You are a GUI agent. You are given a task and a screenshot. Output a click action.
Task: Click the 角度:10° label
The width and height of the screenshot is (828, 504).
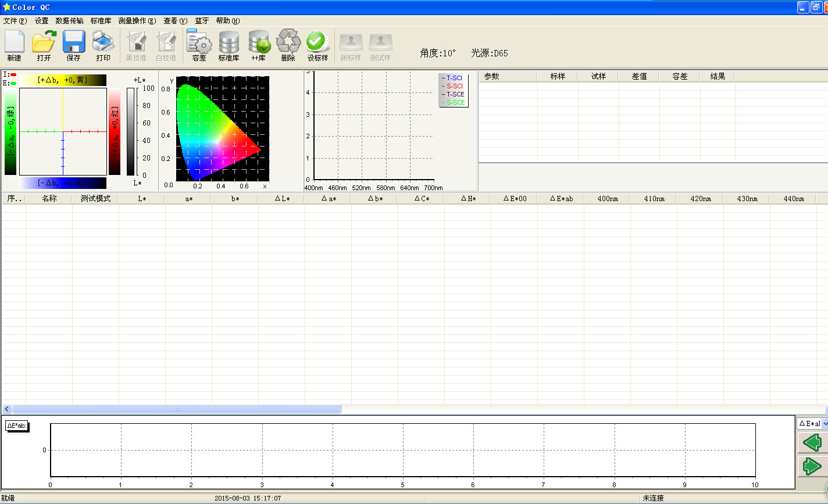tap(438, 53)
